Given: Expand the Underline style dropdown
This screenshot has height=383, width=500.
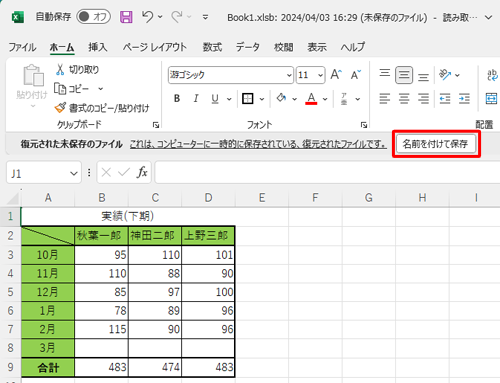Looking at the screenshot, I should click(229, 99).
